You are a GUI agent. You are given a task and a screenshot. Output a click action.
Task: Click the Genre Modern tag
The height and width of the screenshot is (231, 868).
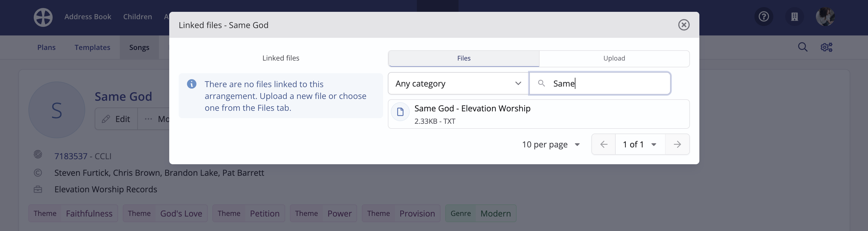click(x=480, y=214)
